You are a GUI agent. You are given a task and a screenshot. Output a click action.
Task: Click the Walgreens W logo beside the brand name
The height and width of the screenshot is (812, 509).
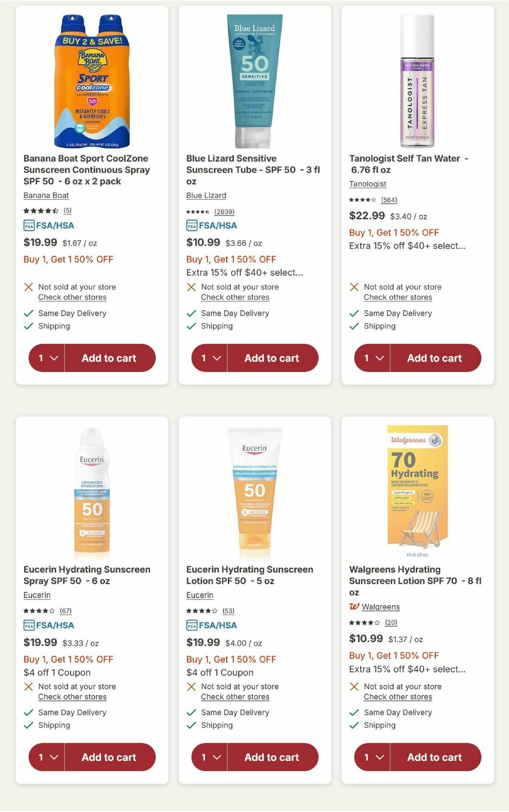[355, 606]
